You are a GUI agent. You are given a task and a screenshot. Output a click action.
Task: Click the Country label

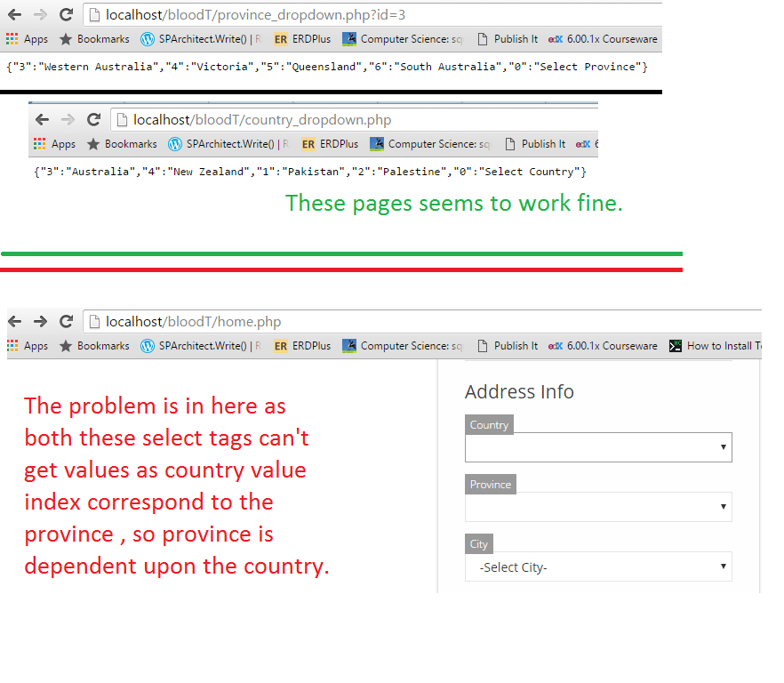pos(489,424)
